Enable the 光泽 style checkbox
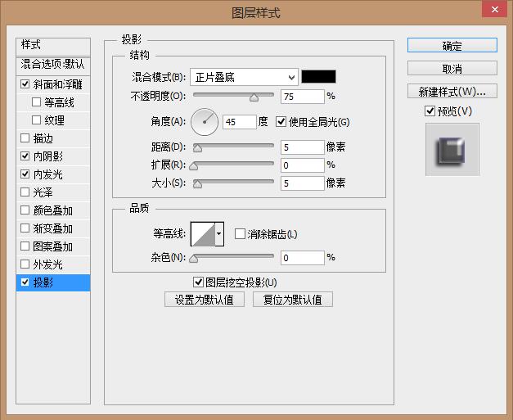513x420 pixels. pyautogui.click(x=25, y=192)
